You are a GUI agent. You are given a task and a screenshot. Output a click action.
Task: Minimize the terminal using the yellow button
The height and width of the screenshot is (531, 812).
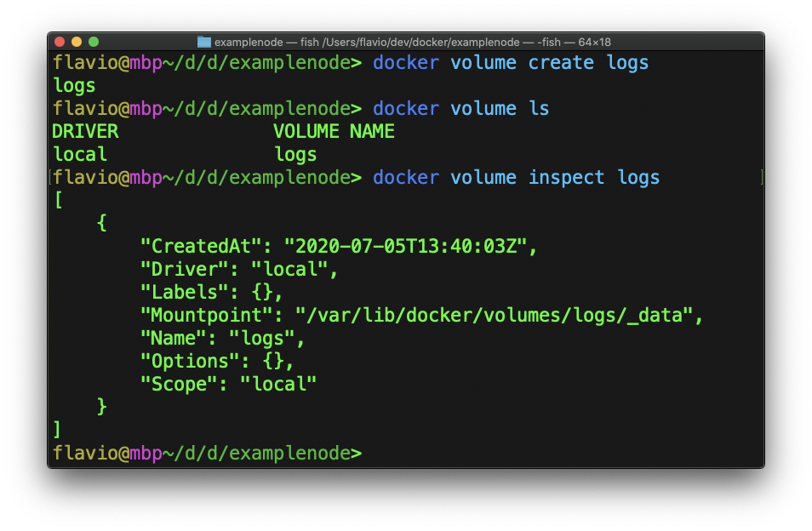77,42
